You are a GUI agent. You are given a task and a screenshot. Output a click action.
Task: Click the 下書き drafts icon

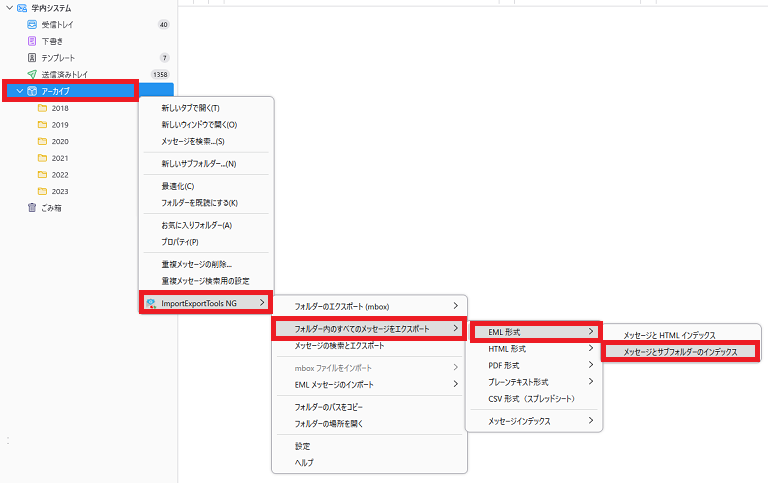click(32, 41)
